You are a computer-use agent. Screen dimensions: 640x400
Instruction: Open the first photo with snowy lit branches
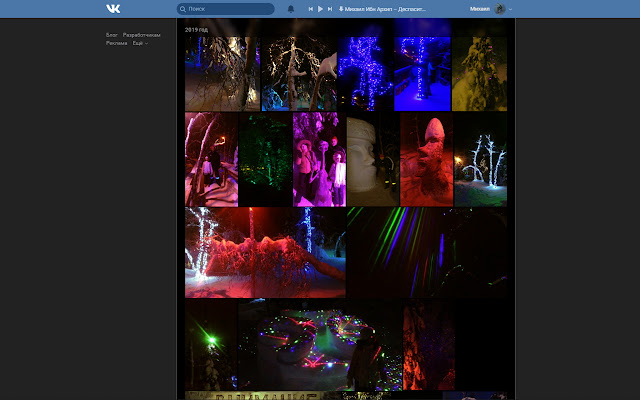point(222,74)
